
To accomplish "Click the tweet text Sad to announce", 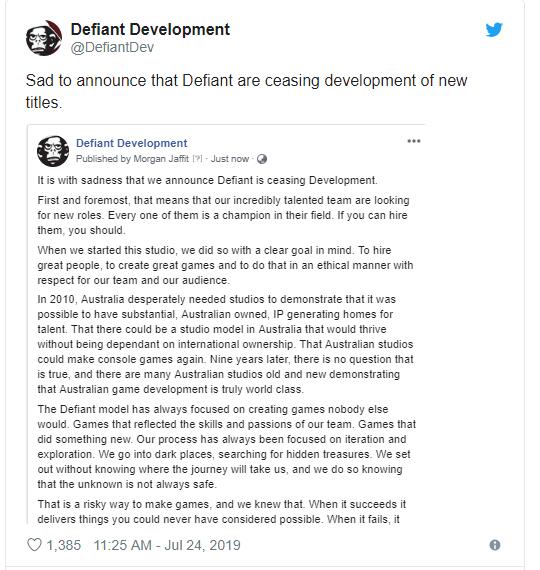I will coord(246,91).
